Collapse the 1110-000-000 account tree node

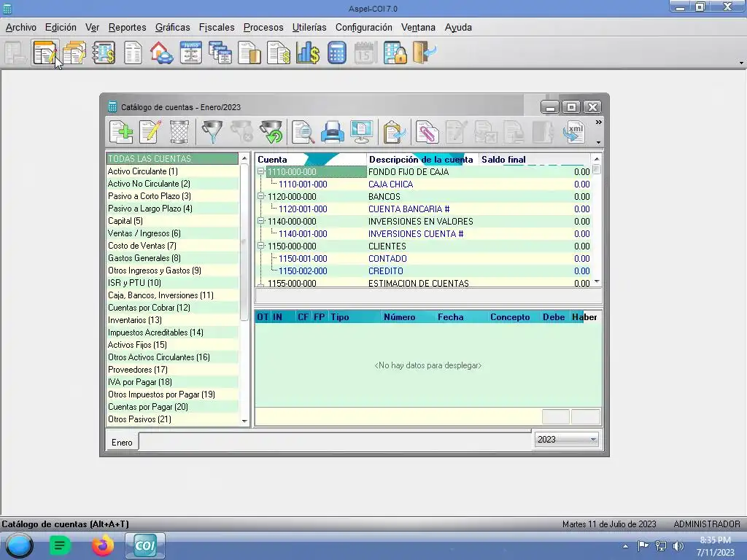pos(260,171)
